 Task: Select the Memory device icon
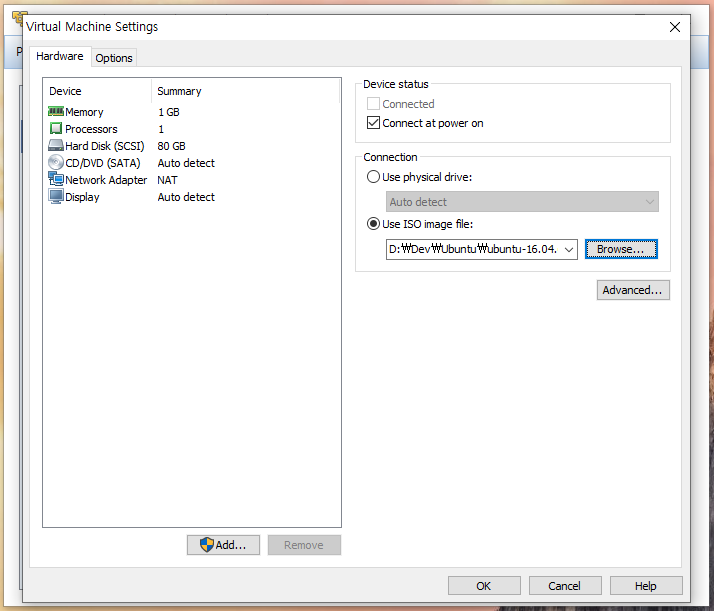(56, 112)
